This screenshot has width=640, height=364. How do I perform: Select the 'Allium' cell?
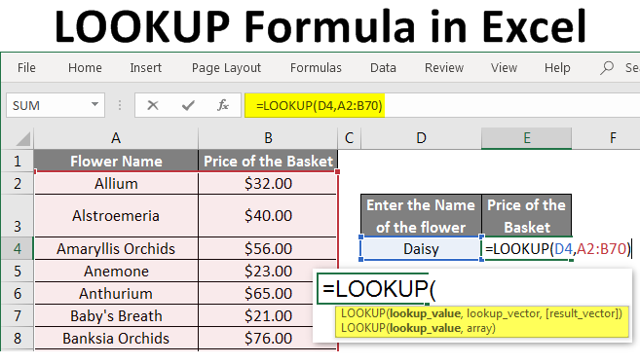point(116,183)
